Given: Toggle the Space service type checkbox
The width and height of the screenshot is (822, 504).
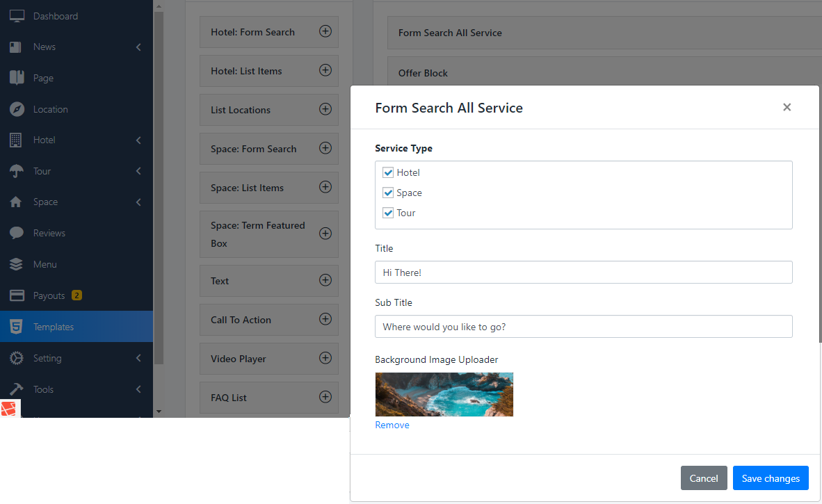Looking at the screenshot, I should click(x=388, y=193).
